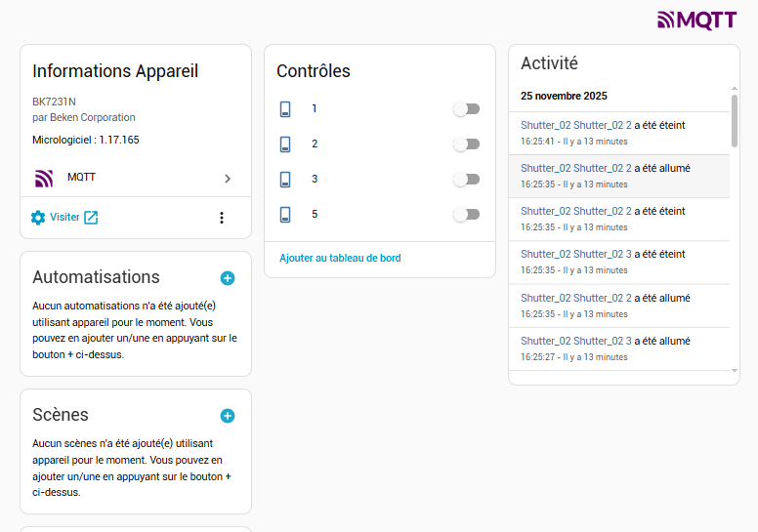Toggle switch for control 1
The height and width of the screenshot is (532, 758).
[466, 109]
